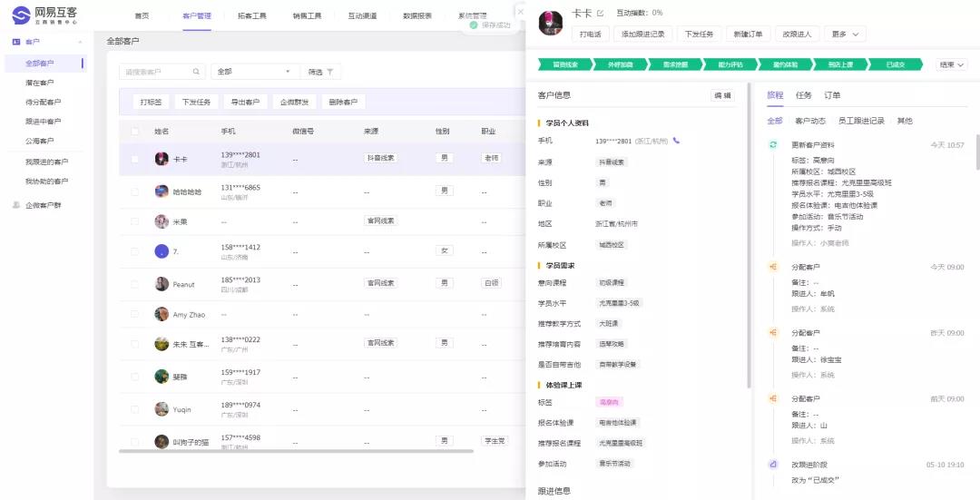Click Amy Zhao's avatar in the table
The width and height of the screenshot is (980, 500).
162,314
